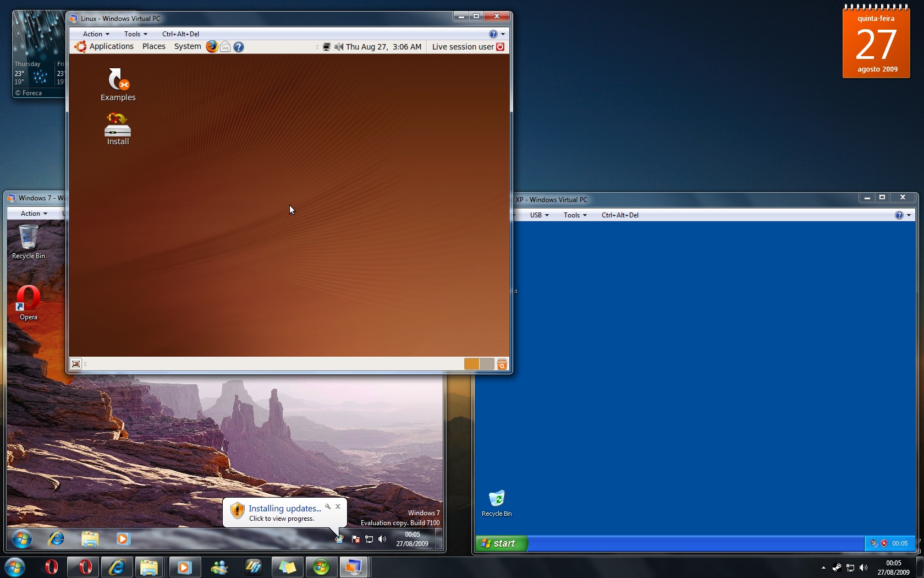
Task: Click the Ubuntu network connection icon
Action: point(326,47)
